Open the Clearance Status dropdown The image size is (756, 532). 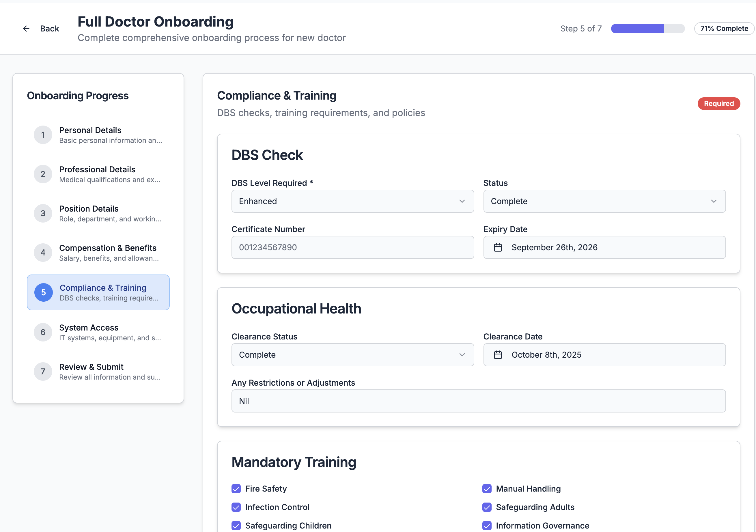(x=352, y=354)
